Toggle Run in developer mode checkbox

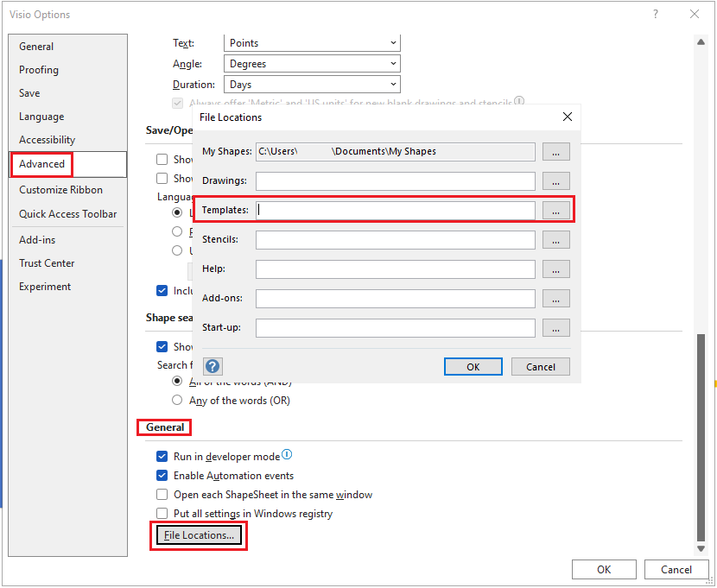[162, 457]
